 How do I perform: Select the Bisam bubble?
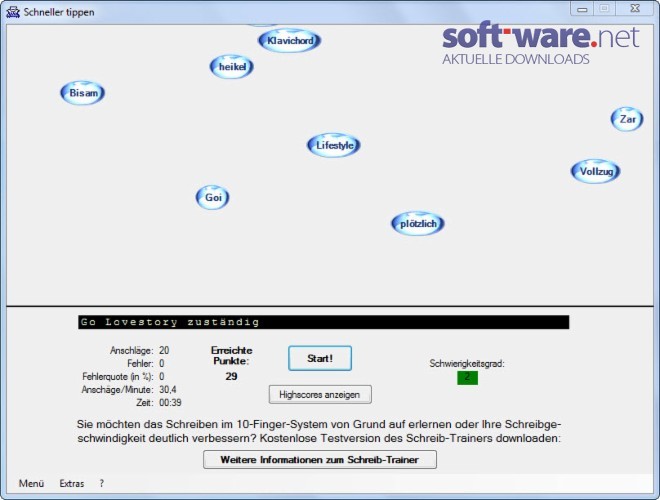pyautogui.click(x=82, y=93)
